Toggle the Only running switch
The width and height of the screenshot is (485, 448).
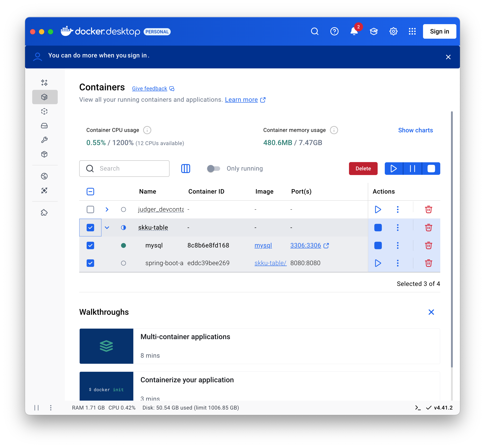[213, 169]
